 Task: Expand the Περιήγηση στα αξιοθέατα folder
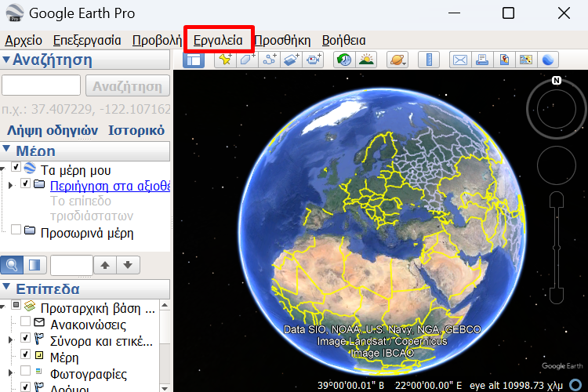(10, 185)
